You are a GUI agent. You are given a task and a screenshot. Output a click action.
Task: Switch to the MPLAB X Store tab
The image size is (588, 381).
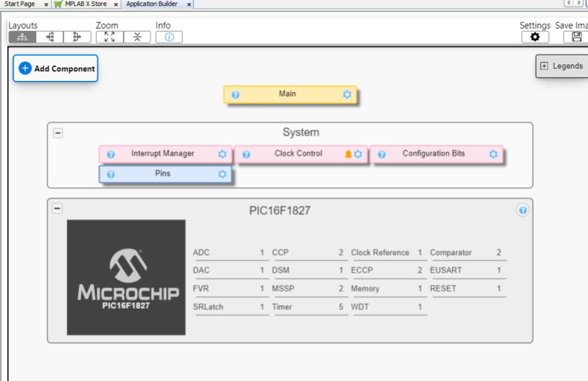click(86, 4)
